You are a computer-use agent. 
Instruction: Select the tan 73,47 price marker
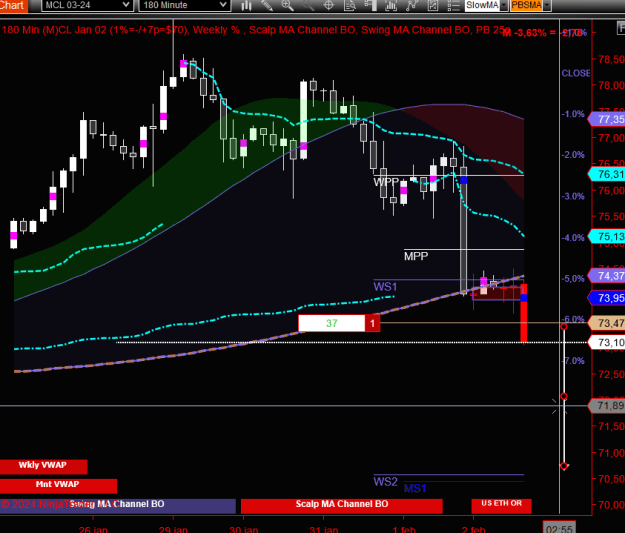607,323
